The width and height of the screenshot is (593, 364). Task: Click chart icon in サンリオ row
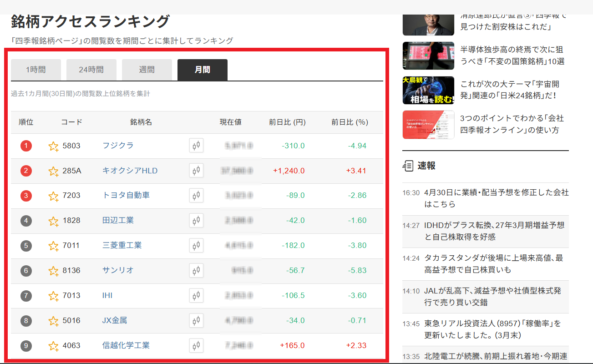click(196, 271)
